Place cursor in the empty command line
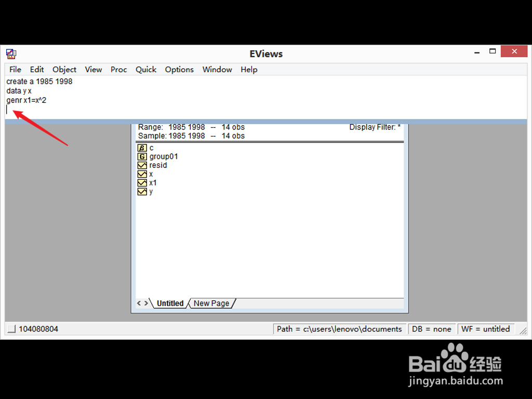Viewport: 532px width, 399px height. coord(266,110)
